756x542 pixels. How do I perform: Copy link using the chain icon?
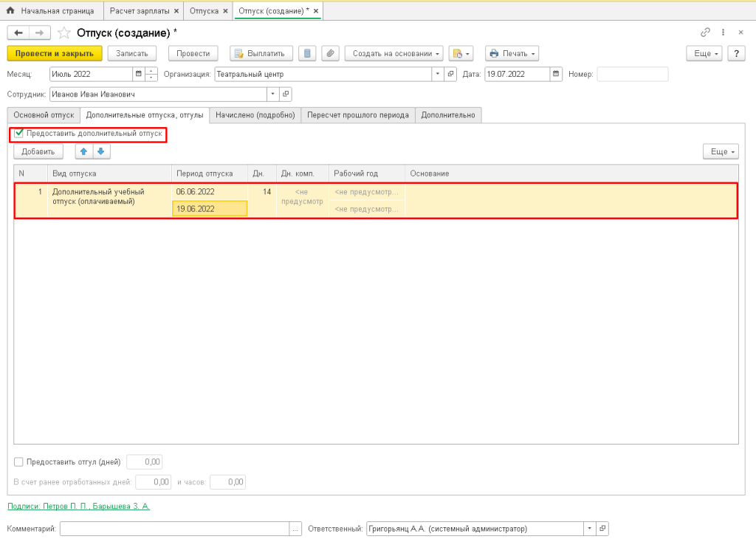[705, 33]
